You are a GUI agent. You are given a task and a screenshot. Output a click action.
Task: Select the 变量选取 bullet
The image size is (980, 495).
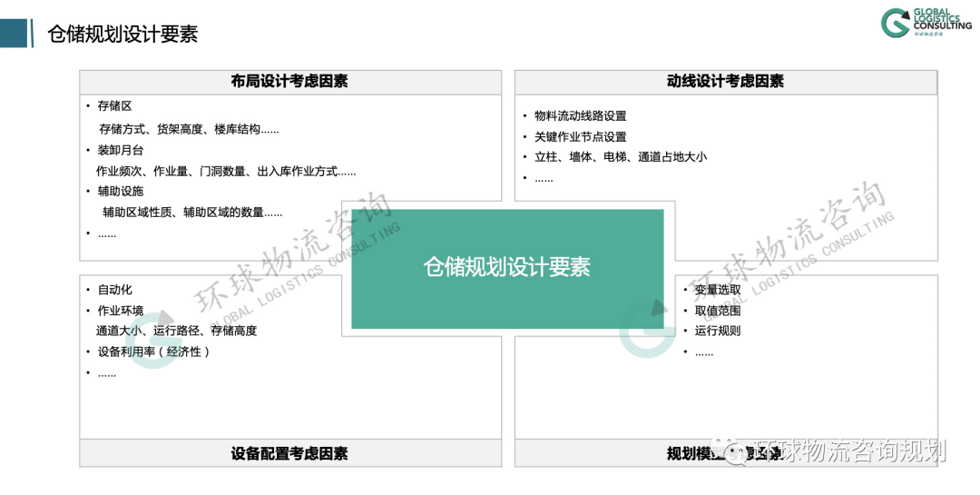click(718, 290)
